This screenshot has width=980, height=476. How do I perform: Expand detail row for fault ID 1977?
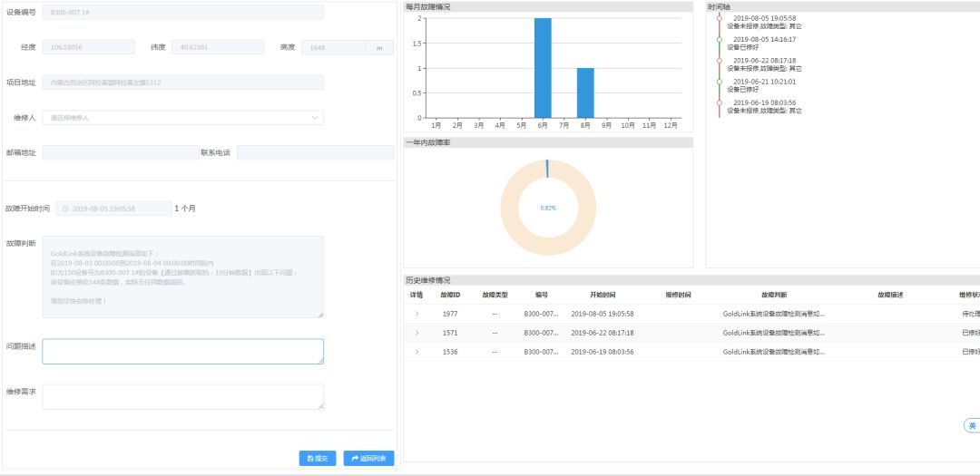[x=416, y=314]
